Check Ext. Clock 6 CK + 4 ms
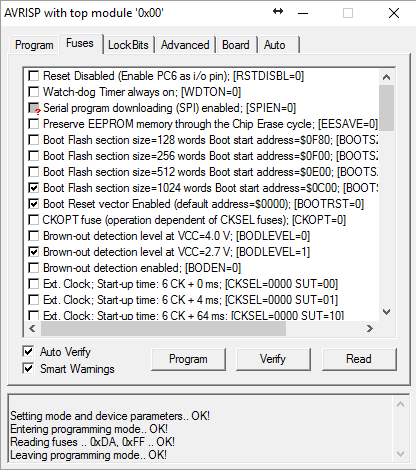Screen dimensions: 416x472 34,300
